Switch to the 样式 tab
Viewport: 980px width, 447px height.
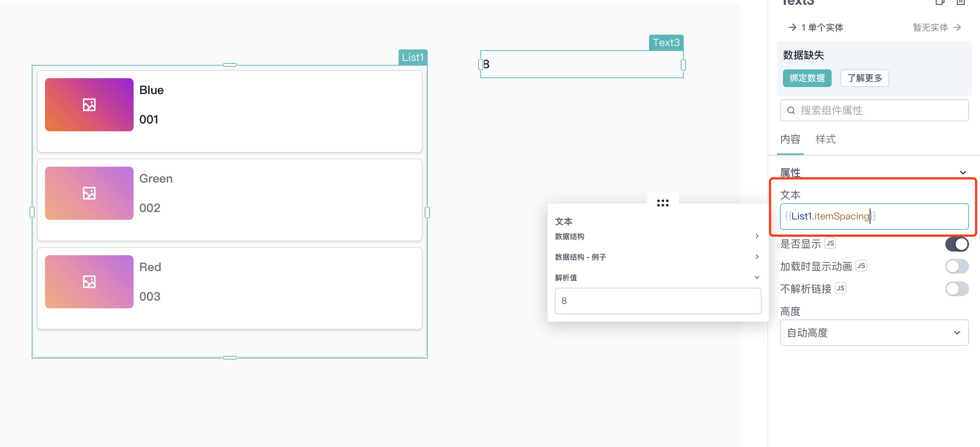click(825, 140)
